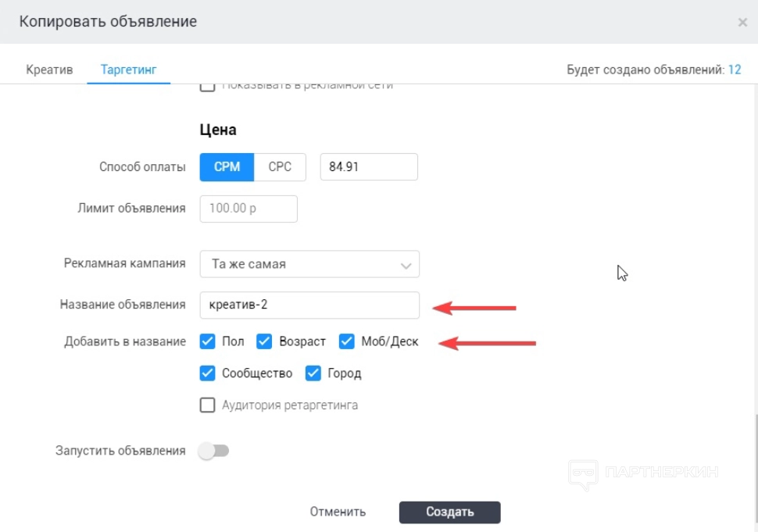Open the Рекламная кампания dropdown
This screenshot has height=532, width=758.
tap(309, 264)
